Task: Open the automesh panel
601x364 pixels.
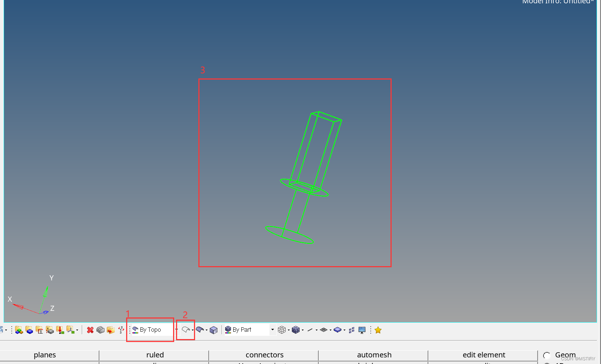Action: click(374, 355)
